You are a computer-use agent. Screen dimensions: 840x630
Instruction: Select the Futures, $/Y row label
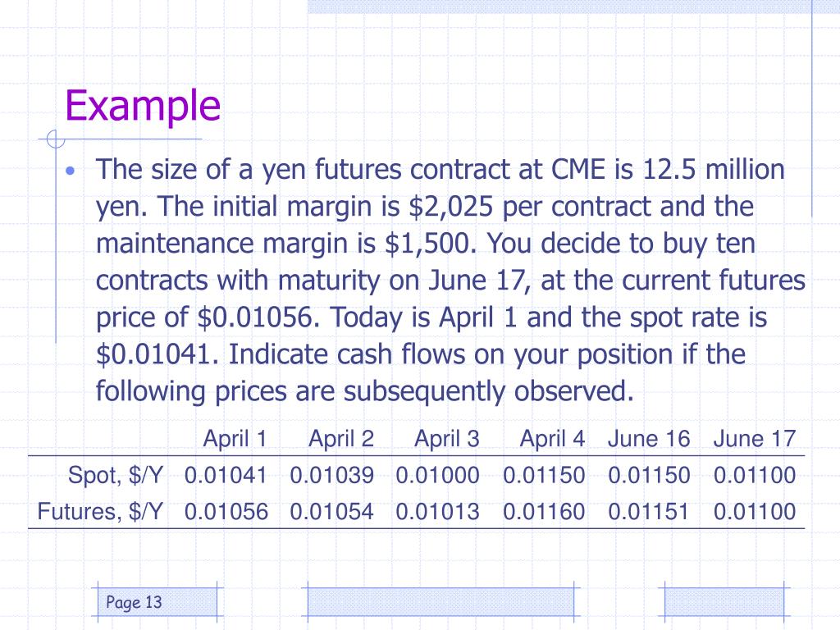(99, 512)
